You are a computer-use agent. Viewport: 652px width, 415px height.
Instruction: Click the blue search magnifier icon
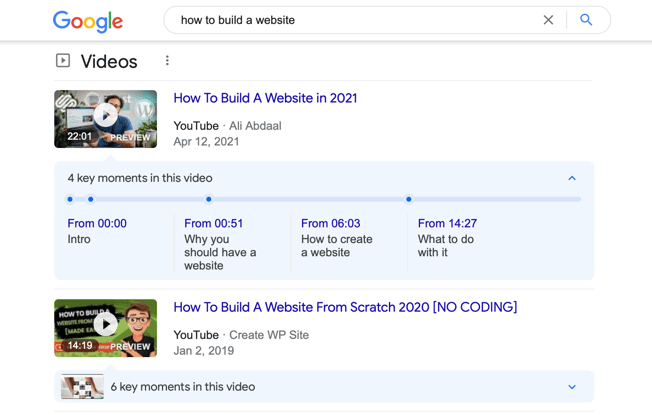(586, 20)
